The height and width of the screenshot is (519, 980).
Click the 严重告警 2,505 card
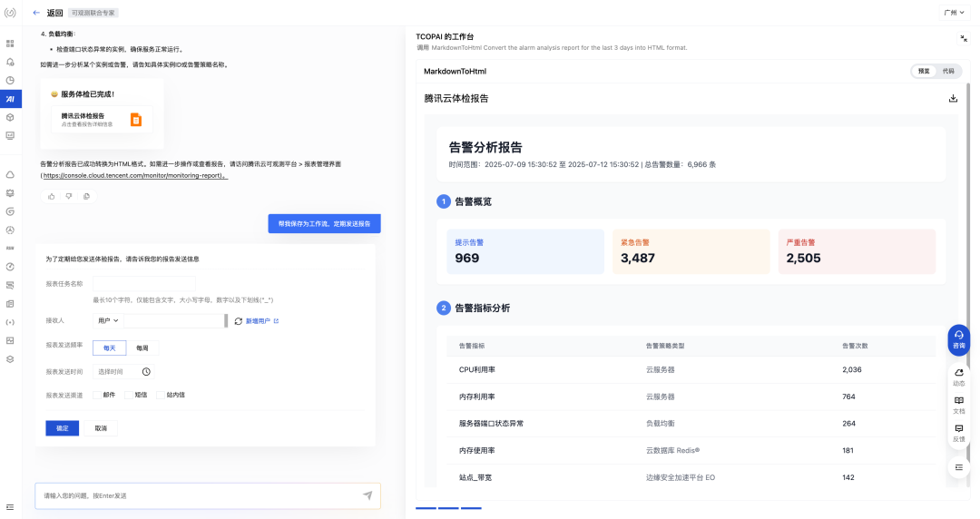tap(857, 251)
